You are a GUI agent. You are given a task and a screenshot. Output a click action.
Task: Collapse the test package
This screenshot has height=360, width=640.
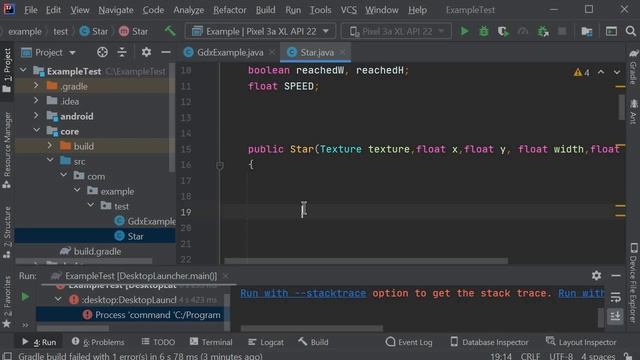point(91,205)
